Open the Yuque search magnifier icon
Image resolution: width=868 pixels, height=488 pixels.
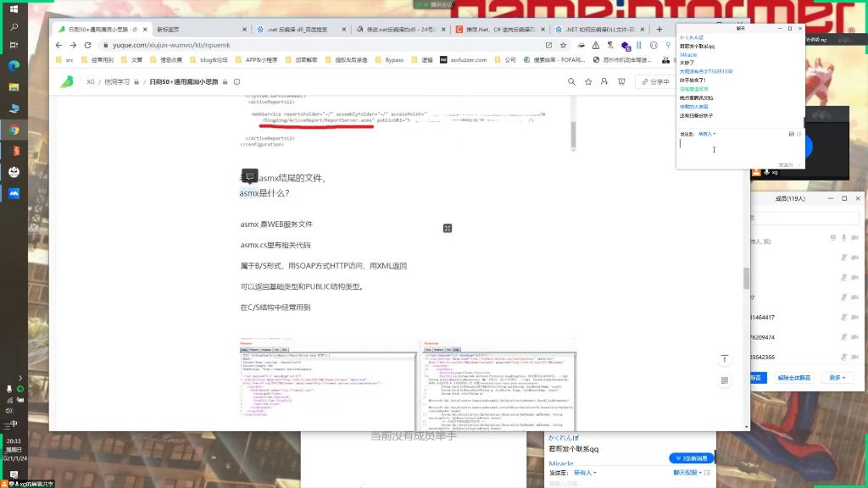pos(571,82)
